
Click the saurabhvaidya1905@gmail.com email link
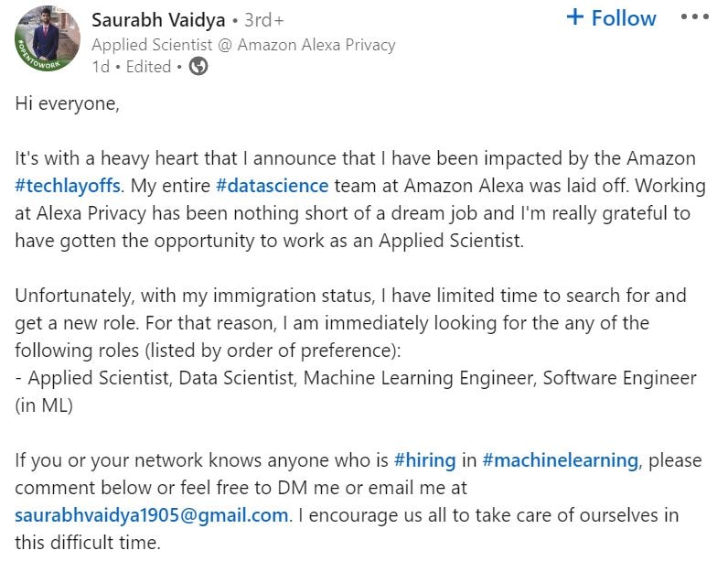point(152,515)
